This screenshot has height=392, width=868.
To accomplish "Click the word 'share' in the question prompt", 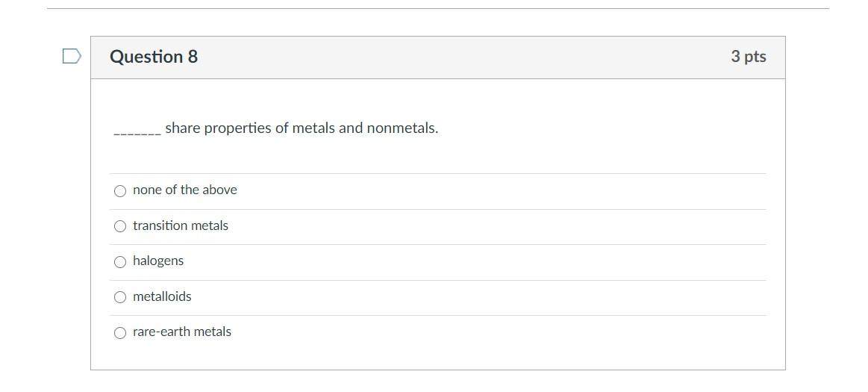I will (183, 128).
